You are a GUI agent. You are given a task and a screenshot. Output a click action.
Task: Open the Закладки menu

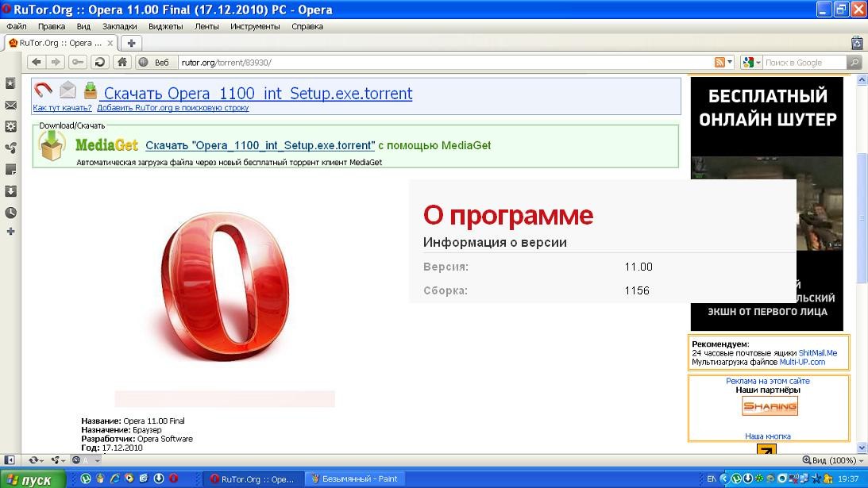point(119,26)
